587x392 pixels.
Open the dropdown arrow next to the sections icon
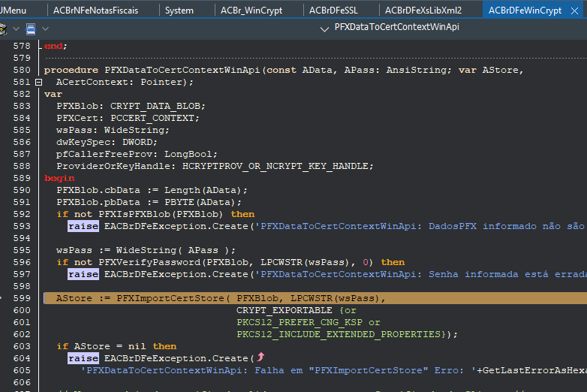[x=45, y=29]
